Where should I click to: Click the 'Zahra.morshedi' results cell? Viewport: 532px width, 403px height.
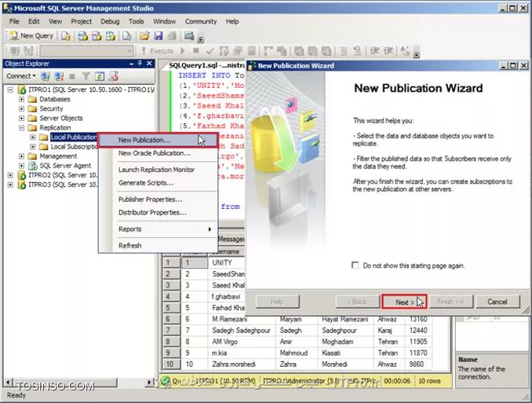242,365
